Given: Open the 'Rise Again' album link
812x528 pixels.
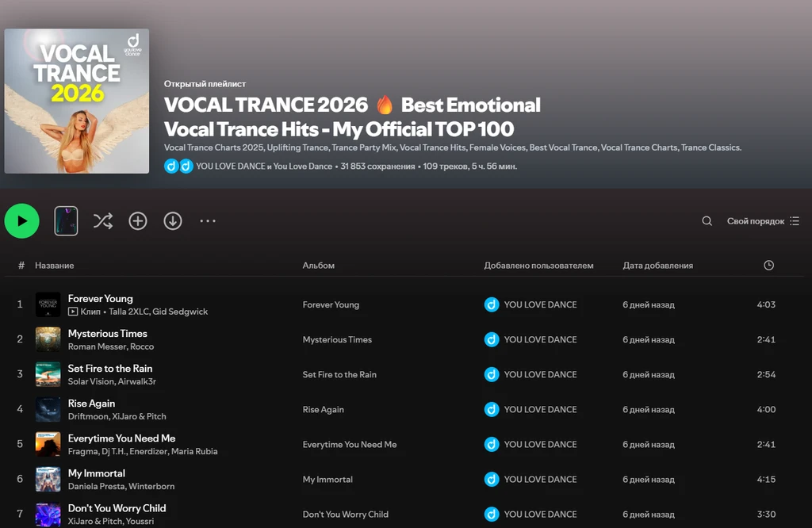Looking at the screenshot, I should point(324,409).
